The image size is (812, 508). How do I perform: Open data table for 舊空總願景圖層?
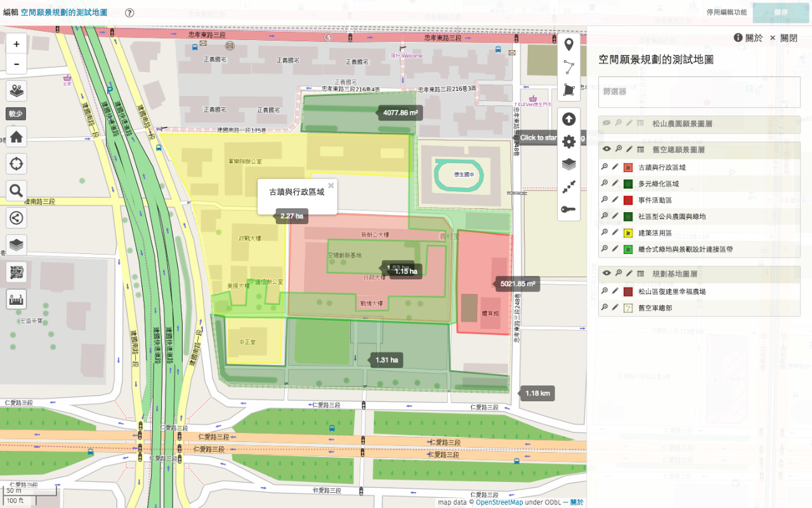(641, 149)
